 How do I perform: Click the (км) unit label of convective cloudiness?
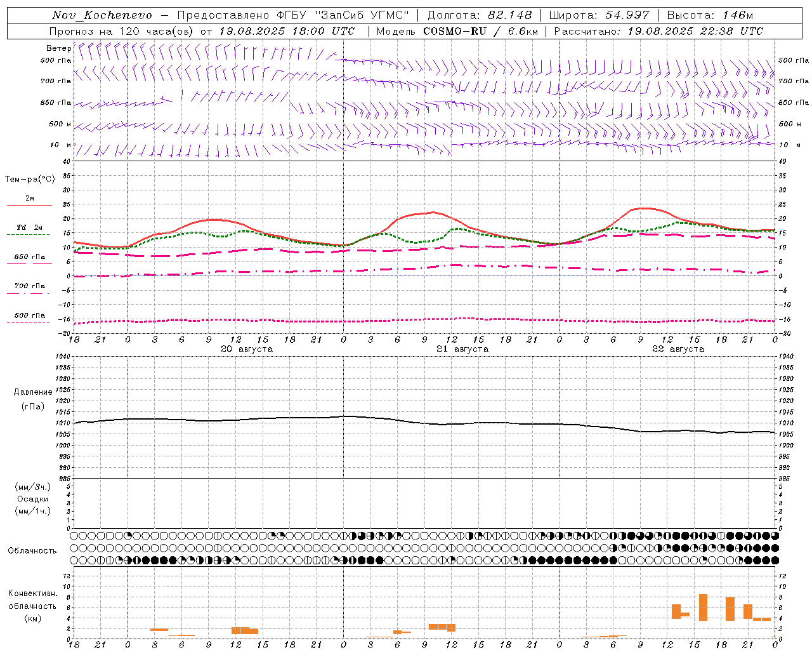[x=33, y=618]
